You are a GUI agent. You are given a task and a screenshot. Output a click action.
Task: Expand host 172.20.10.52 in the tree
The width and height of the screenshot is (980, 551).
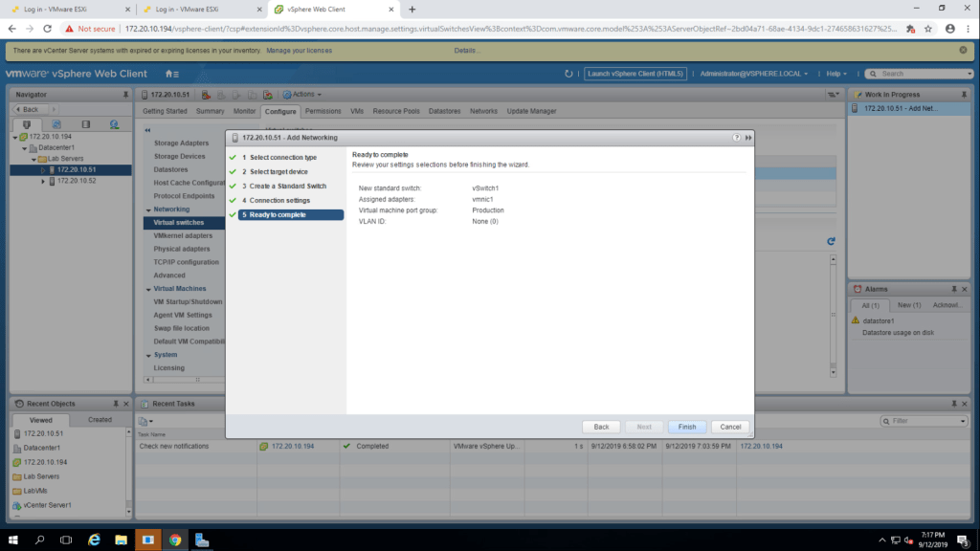point(43,180)
